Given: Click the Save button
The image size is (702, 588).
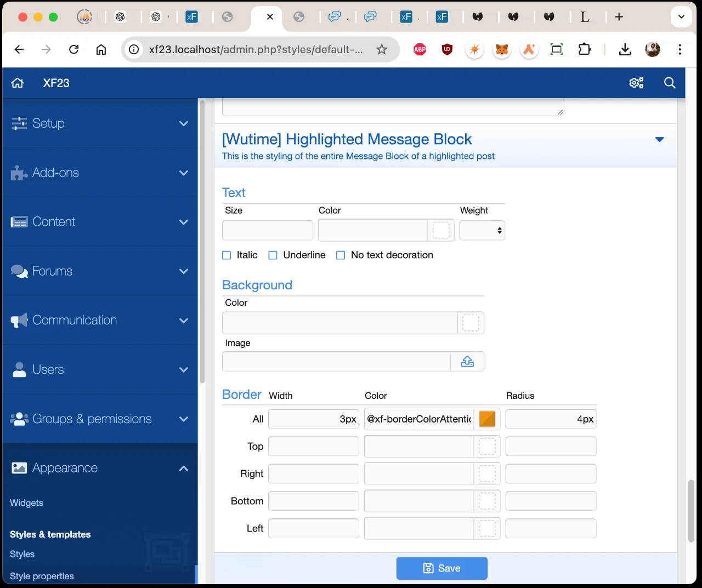Looking at the screenshot, I should tap(441, 568).
